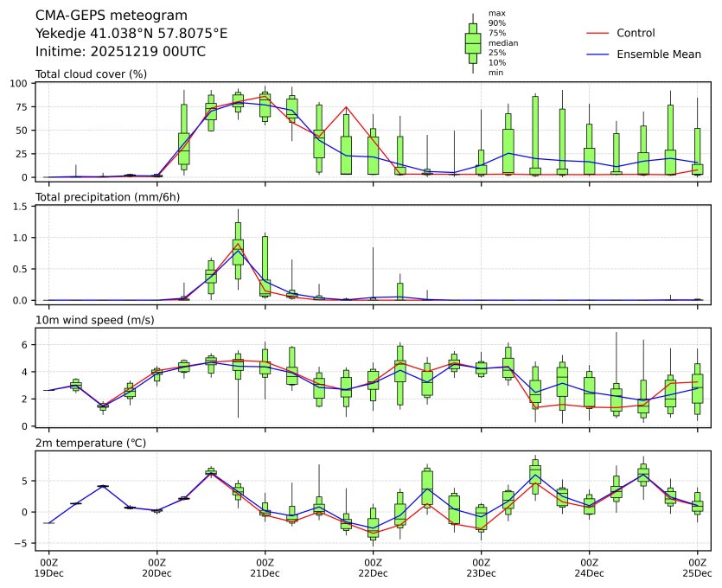
Task: Click the 00Z 19Dec x-axis label
Action: pyautogui.click(x=48, y=567)
